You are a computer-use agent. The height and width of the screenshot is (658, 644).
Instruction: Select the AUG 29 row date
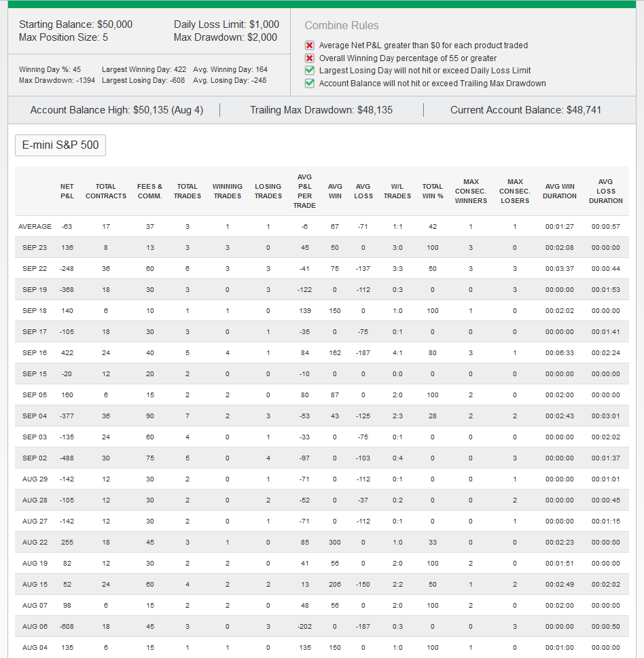(x=35, y=479)
